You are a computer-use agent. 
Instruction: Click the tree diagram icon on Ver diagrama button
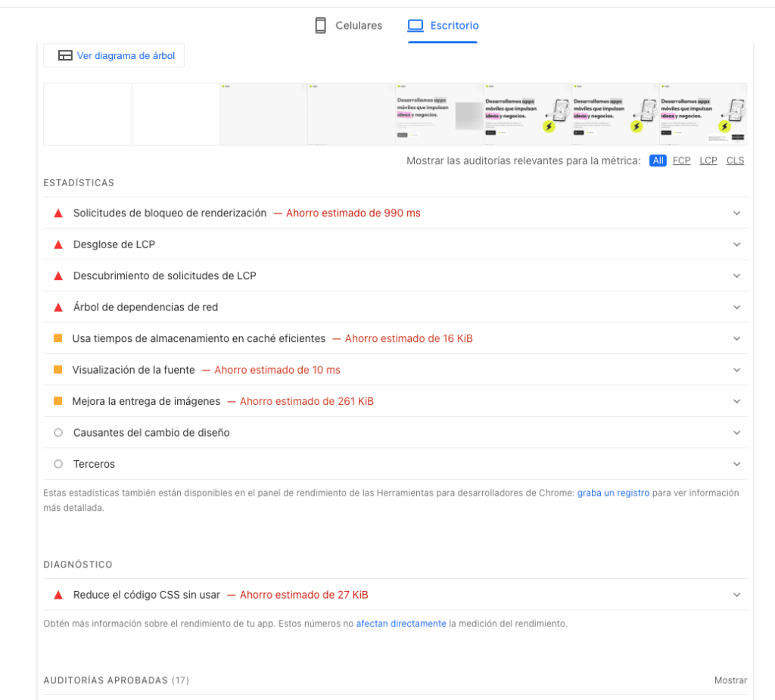(64, 54)
